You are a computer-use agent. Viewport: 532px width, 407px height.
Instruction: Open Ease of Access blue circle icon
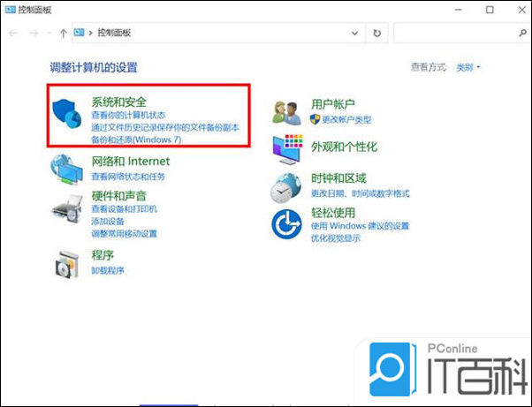coord(286,224)
